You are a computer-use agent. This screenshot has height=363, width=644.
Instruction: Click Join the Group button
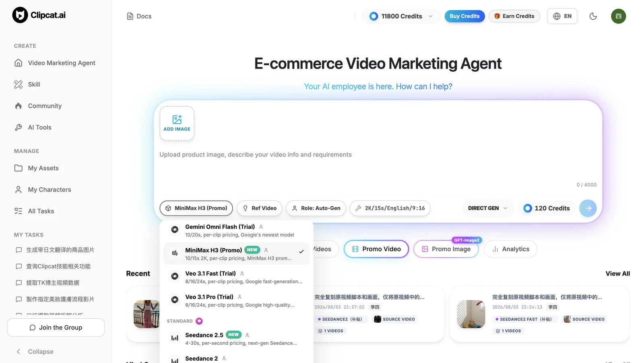point(56,328)
